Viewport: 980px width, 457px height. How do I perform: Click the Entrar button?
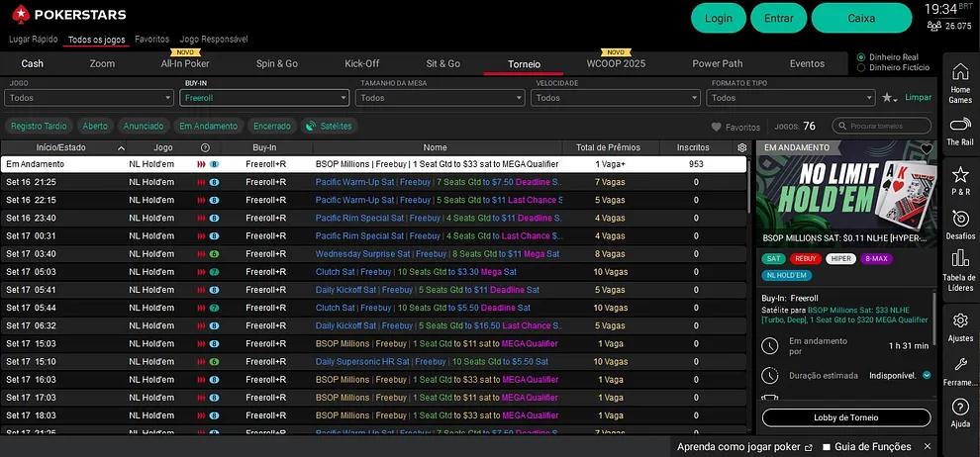click(779, 18)
